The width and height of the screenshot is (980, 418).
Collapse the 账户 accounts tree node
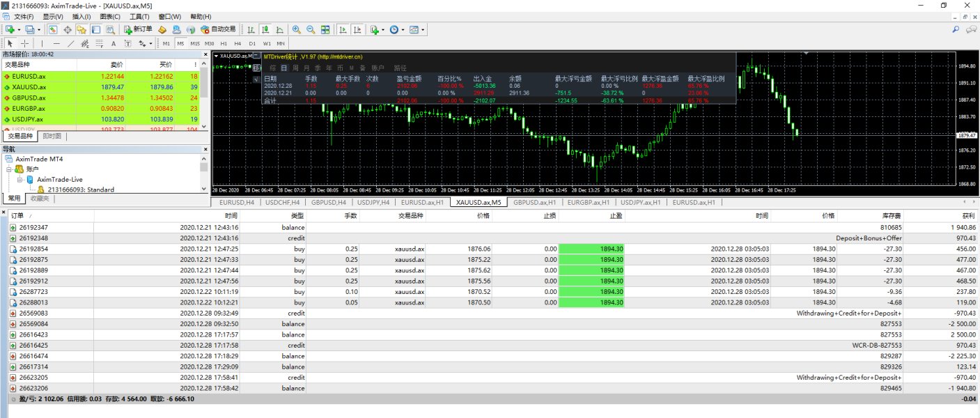pyautogui.click(x=9, y=169)
